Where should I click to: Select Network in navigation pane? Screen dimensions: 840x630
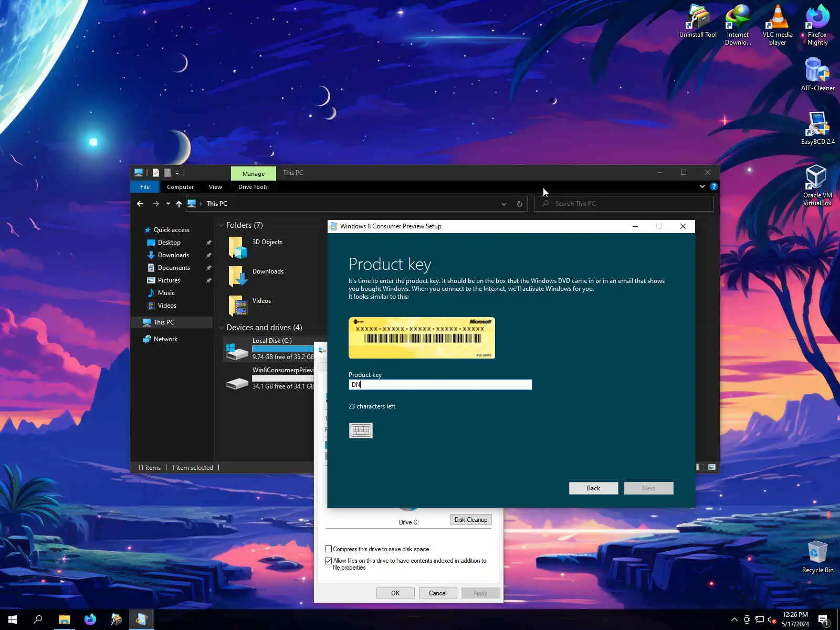165,339
